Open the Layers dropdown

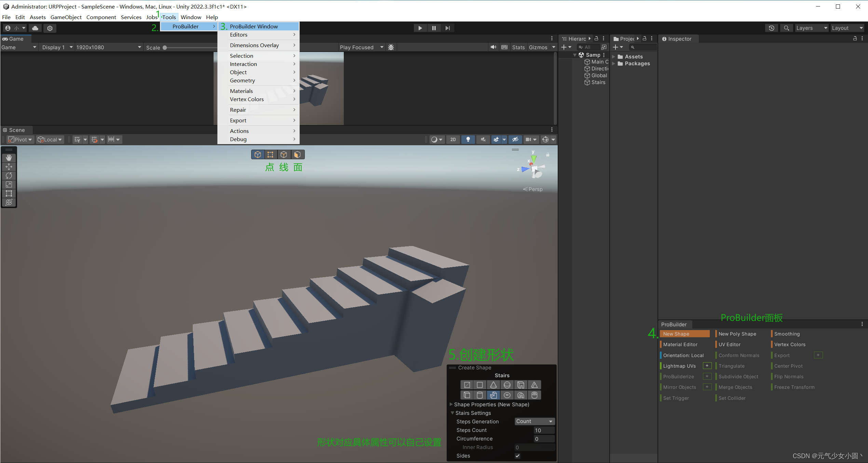pyautogui.click(x=812, y=28)
